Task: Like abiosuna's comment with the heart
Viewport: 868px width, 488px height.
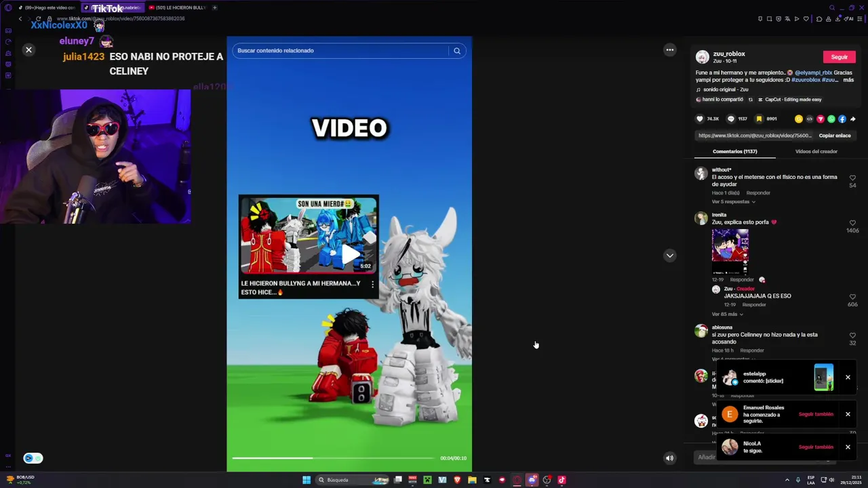Action: tap(852, 335)
